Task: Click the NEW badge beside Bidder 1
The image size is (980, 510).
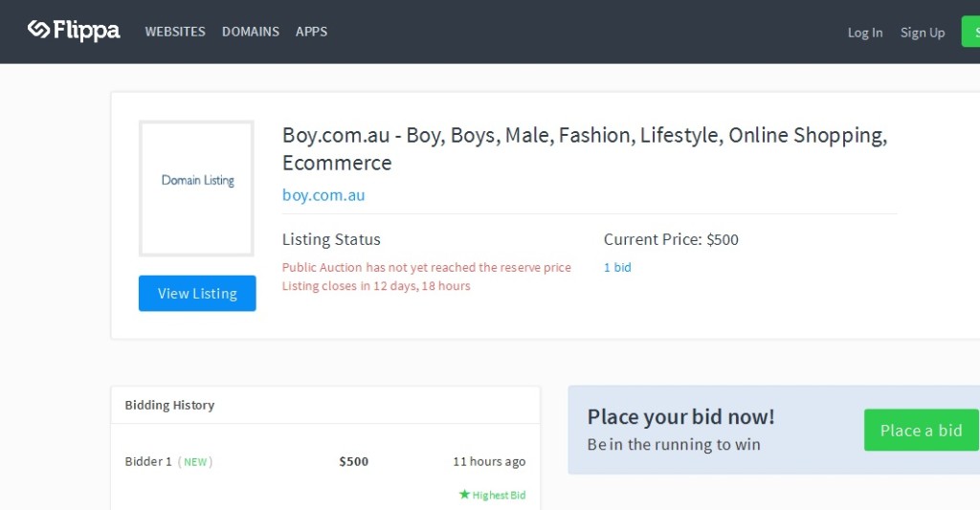Action: pos(195,462)
